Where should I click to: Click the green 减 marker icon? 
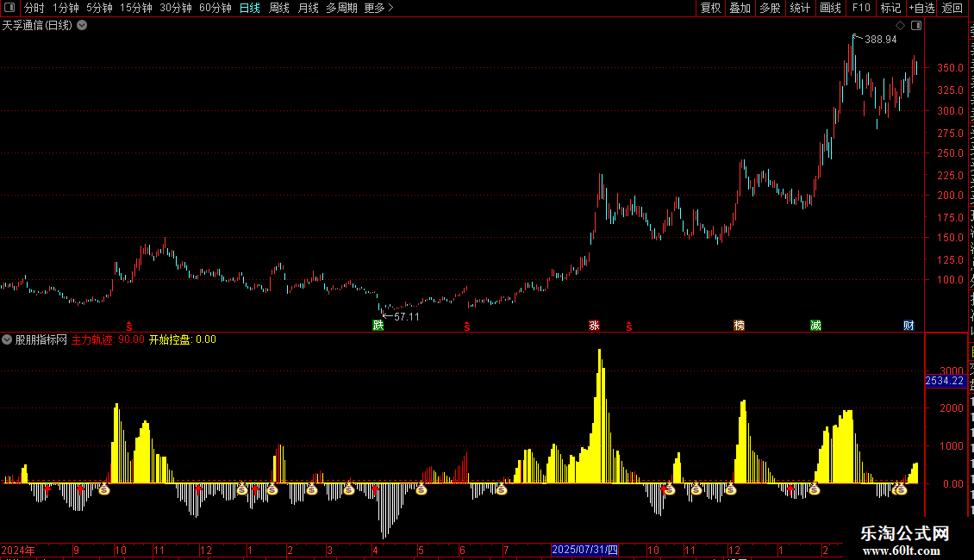[x=815, y=326]
